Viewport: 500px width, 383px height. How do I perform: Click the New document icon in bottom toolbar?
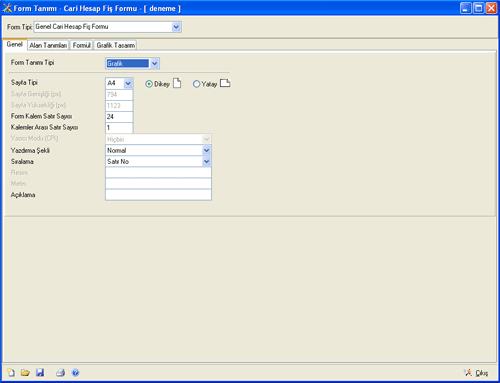tap(11, 372)
